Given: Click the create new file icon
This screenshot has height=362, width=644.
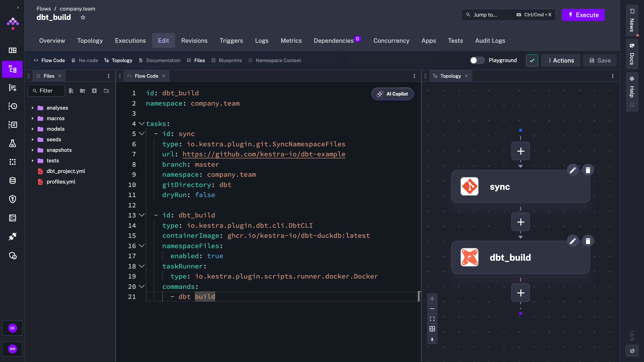Looking at the screenshot, I should point(71,91).
